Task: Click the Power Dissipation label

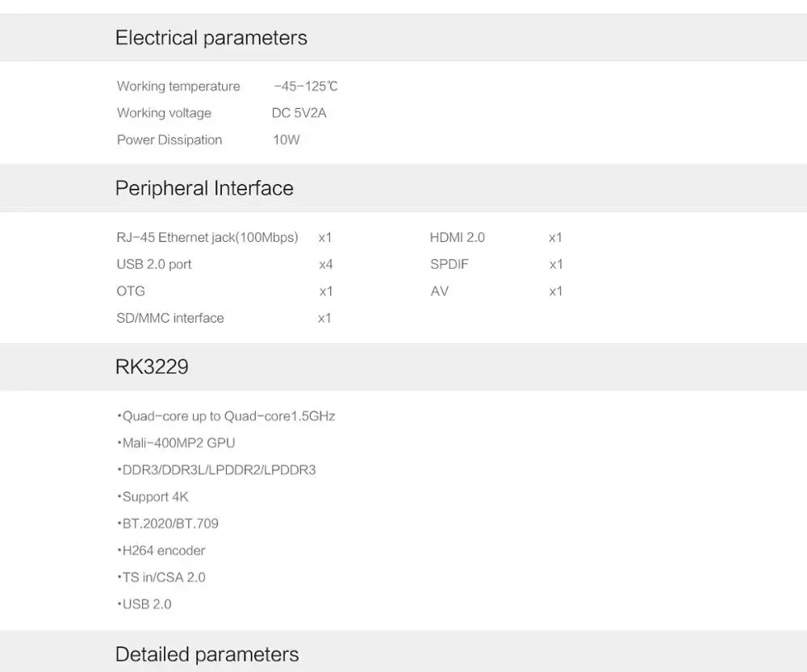Action: (169, 140)
